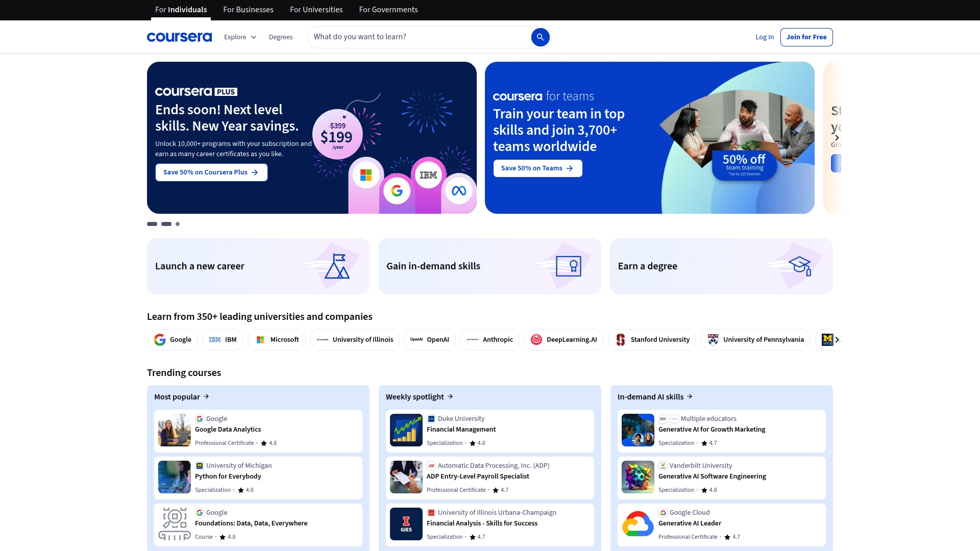This screenshot has width=980, height=551.
Task: Advance the banner carousel with the right arrow
Action: pyautogui.click(x=836, y=137)
